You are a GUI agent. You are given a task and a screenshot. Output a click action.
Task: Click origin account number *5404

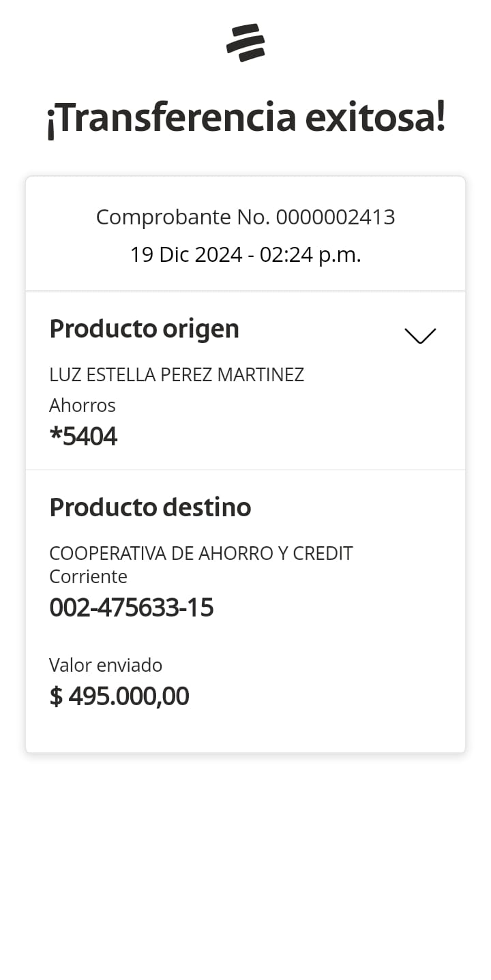83,436
